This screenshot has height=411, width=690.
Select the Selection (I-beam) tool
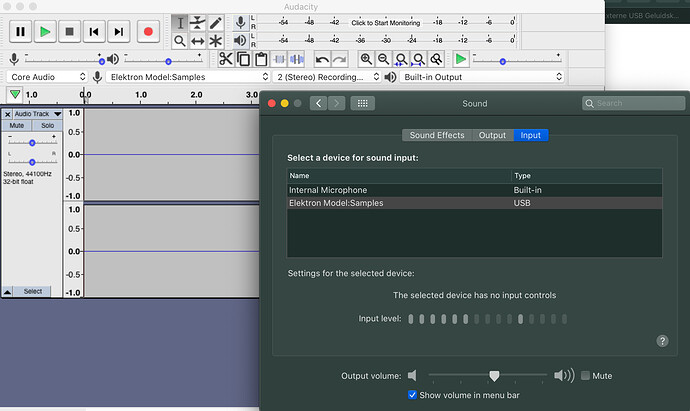[x=180, y=23]
